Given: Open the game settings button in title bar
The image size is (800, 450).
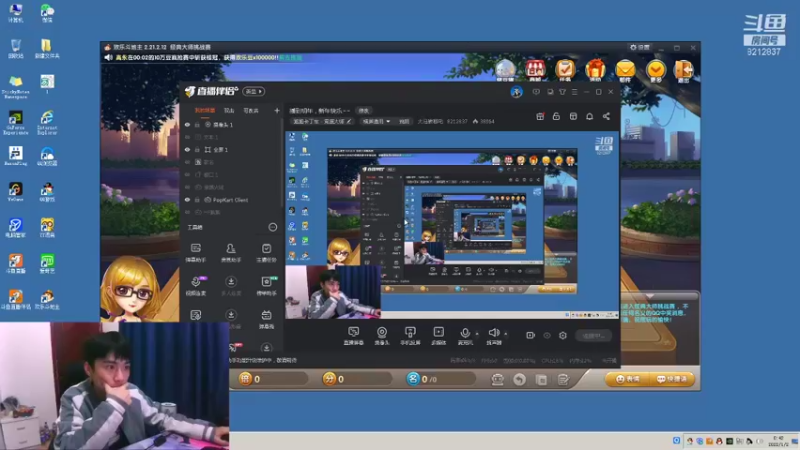Looking at the screenshot, I should coord(639,47).
